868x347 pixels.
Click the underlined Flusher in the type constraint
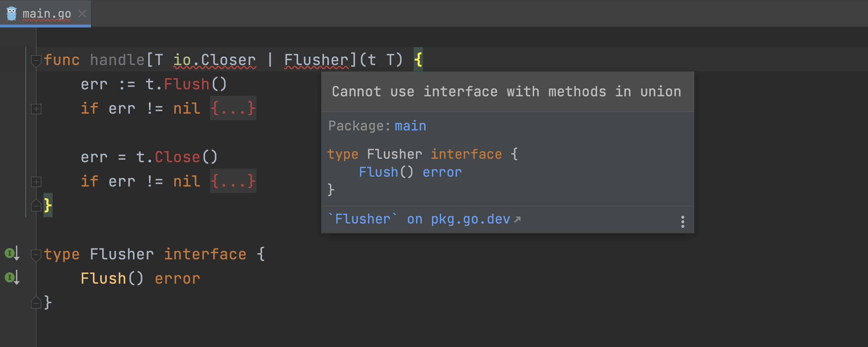tap(316, 60)
